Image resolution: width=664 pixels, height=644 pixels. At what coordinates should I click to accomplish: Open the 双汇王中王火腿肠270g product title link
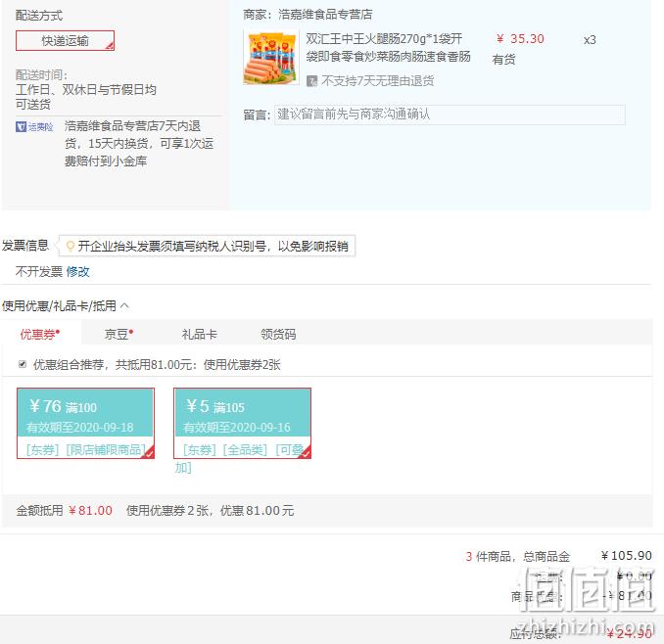(388, 47)
